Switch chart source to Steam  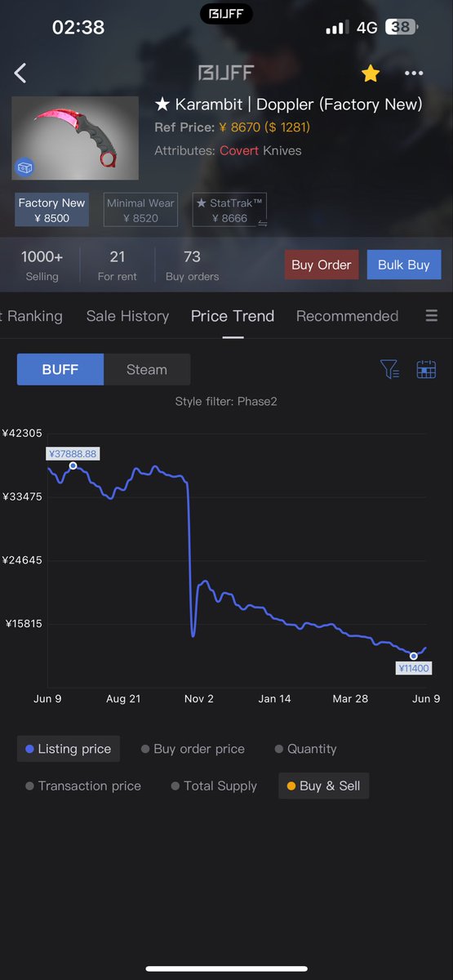[x=147, y=369]
